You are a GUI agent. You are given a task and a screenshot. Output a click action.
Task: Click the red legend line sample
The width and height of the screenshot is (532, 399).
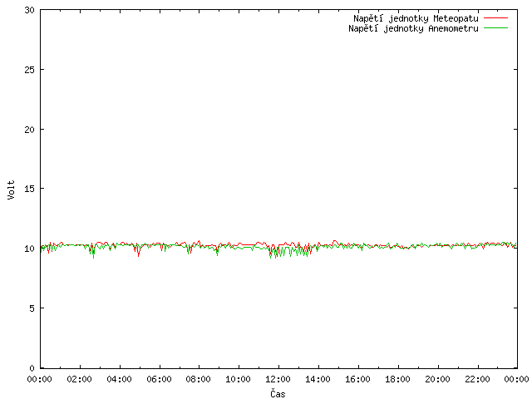[495, 18]
